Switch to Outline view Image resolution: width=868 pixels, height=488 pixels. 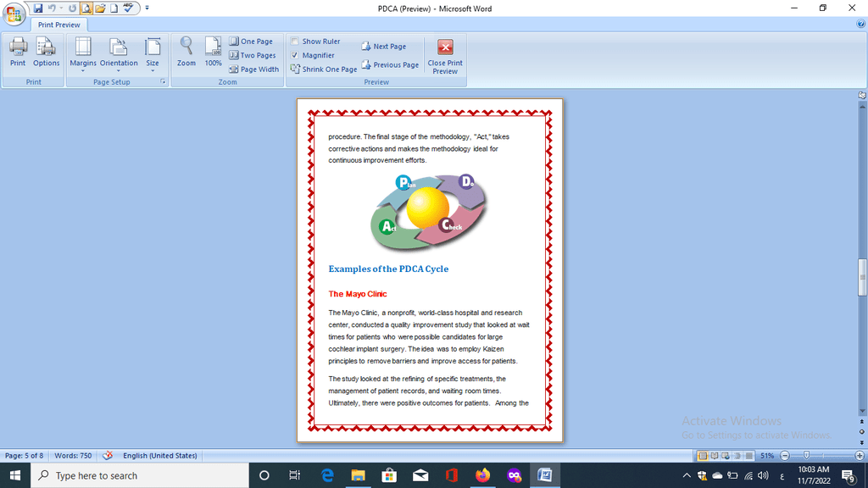pyautogui.click(x=737, y=456)
